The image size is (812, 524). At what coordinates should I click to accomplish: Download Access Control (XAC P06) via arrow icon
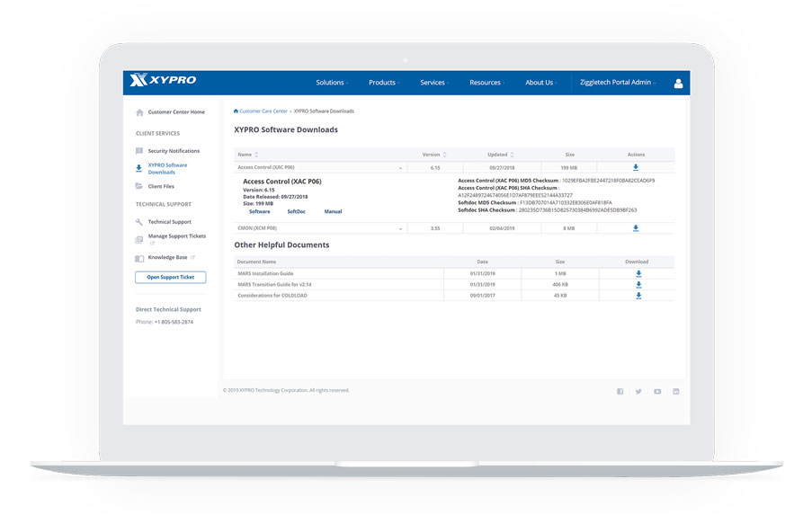click(636, 167)
